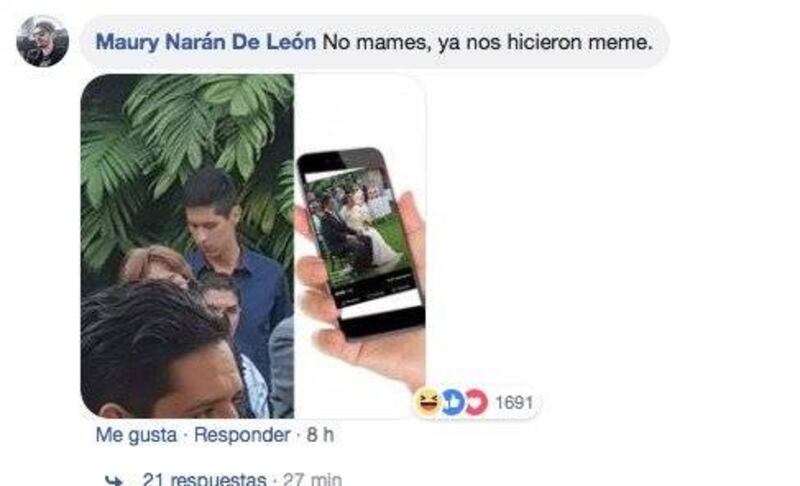Image resolution: width=800 pixels, height=486 pixels.
Task: Expand the 21 respuestas replies thread
Action: coord(204,479)
